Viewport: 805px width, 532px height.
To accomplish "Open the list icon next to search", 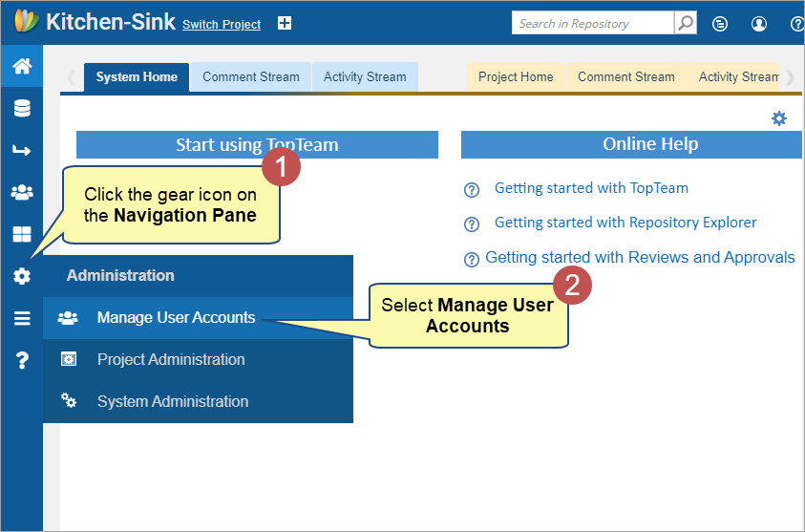I will click(720, 24).
